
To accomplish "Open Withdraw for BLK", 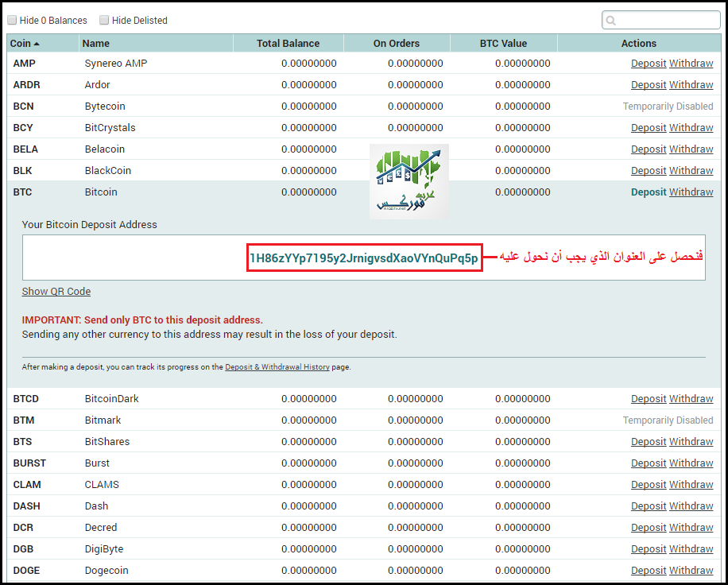I will coord(691,170).
